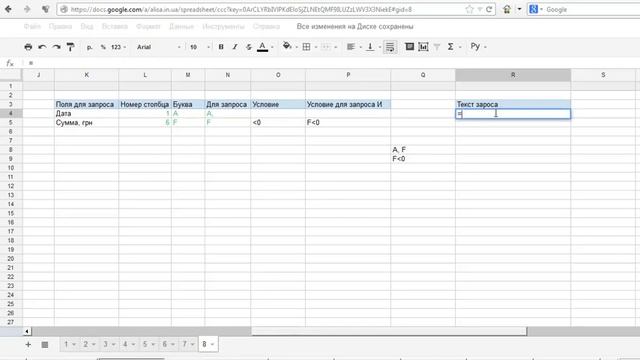Open the cell borders menu

pyautogui.click(x=309, y=47)
